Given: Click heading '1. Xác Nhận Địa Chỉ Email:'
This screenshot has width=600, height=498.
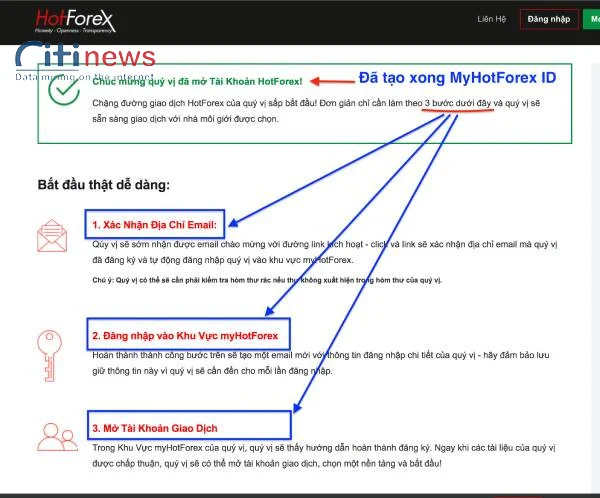Looking at the screenshot, I should pyautogui.click(x=155, y=225).
